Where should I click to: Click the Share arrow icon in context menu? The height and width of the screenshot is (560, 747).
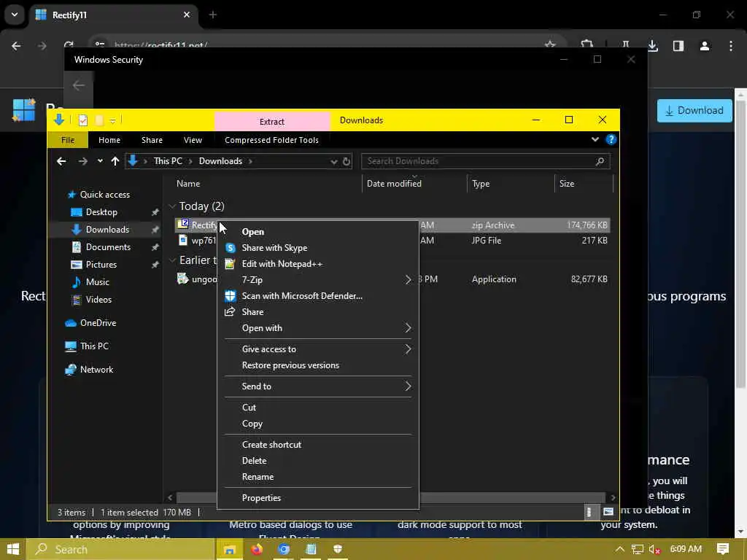(230, 312)
